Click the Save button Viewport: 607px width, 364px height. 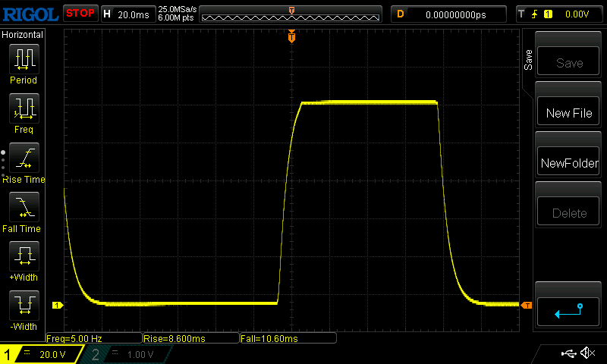coord(568,61)
